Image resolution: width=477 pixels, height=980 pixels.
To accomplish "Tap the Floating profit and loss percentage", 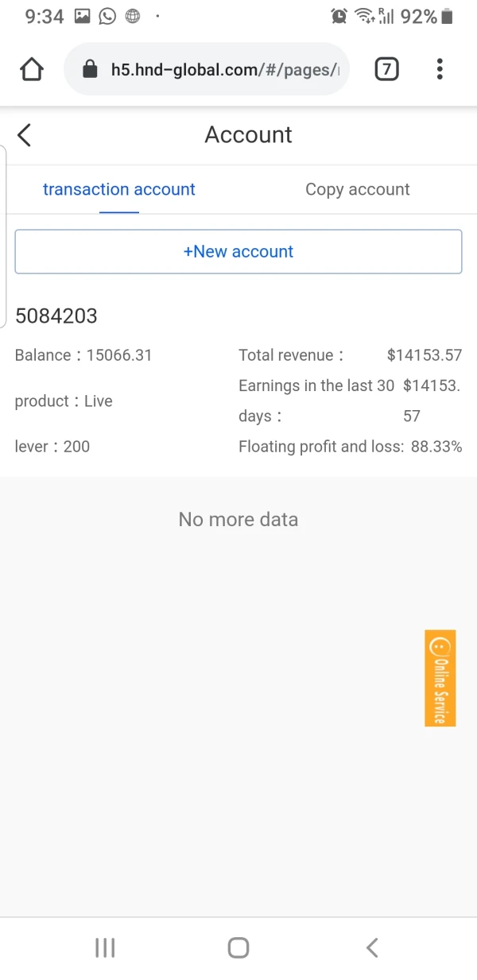I will 436,447.
